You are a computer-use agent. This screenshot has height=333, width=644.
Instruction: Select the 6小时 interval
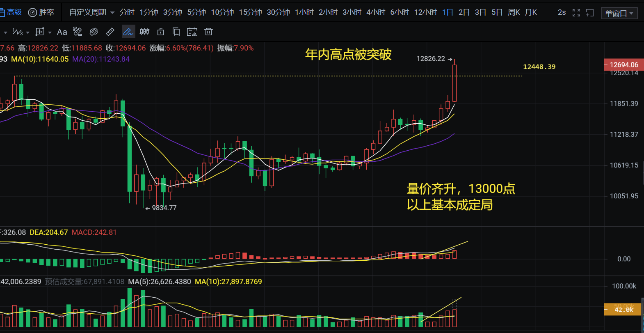click(399, 12)
